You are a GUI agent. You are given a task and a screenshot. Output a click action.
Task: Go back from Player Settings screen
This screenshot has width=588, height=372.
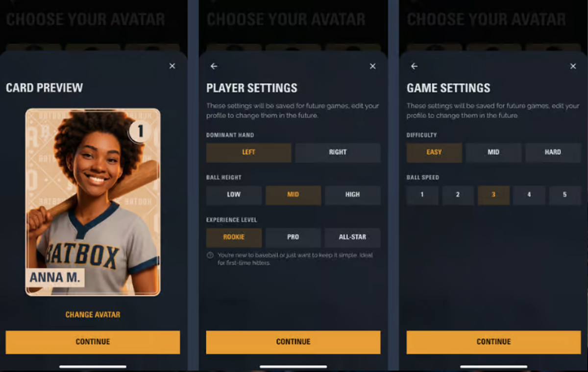click(x=214, y=66)
